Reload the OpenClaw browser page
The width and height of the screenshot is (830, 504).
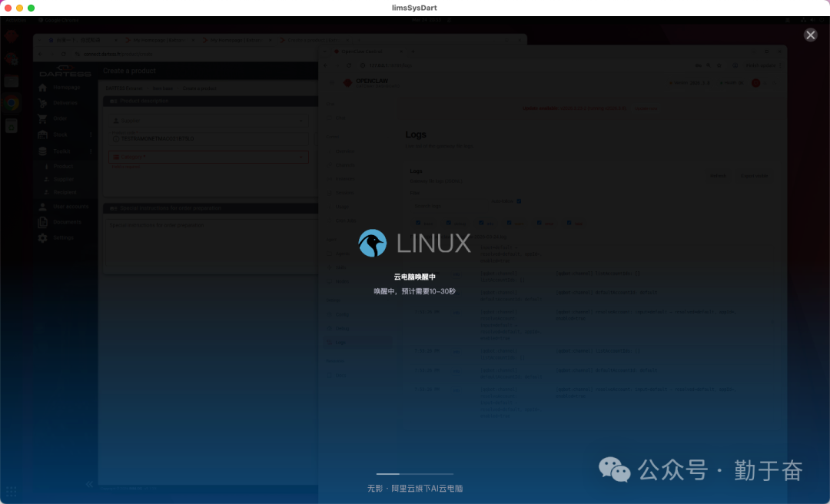click(x=349, y=65)
